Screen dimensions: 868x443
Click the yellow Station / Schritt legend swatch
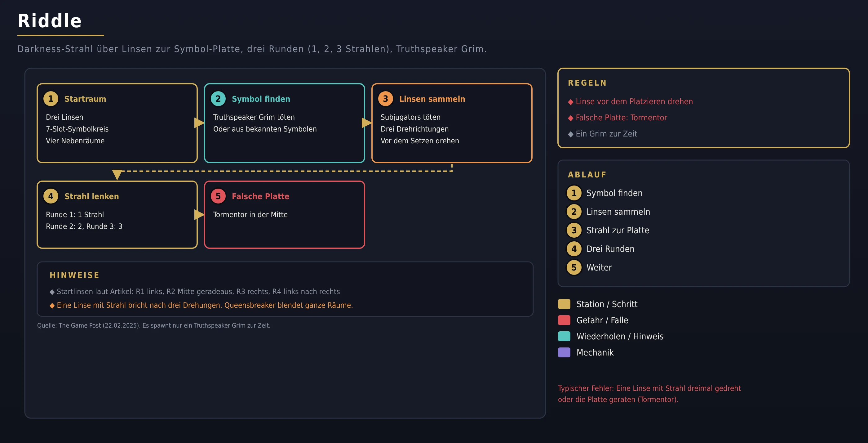tap(564, 304)
